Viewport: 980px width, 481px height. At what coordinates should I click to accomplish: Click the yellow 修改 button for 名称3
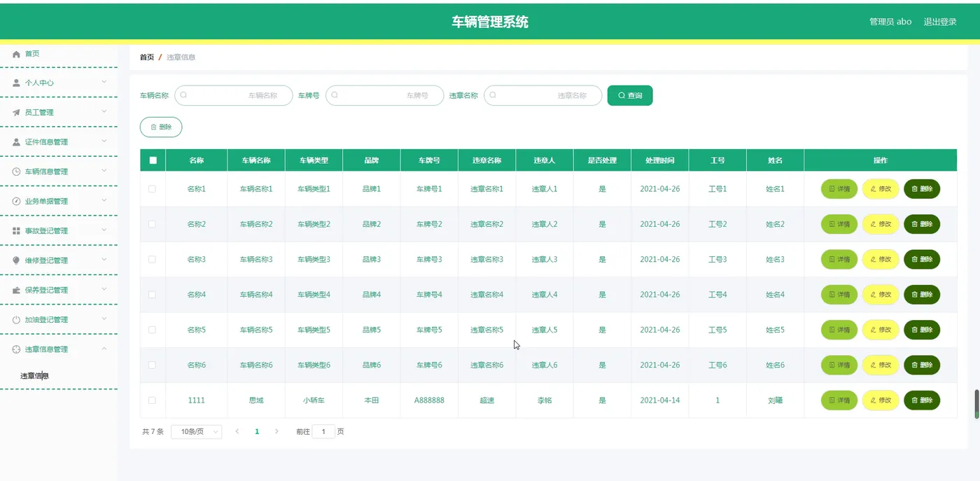click(881, 259)
